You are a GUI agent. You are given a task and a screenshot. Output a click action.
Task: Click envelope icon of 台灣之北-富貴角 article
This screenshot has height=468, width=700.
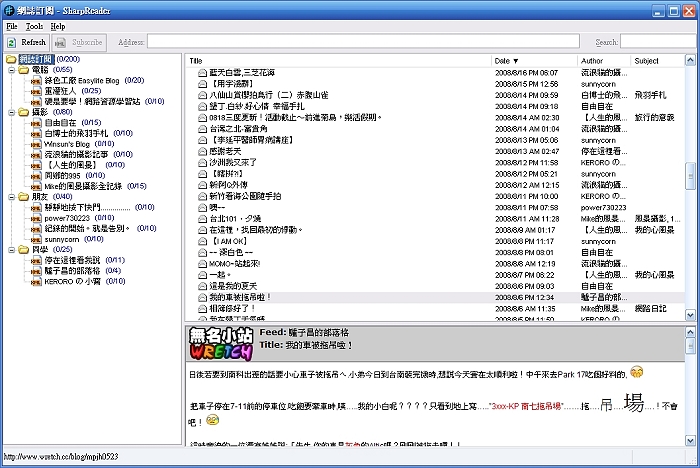202,129
